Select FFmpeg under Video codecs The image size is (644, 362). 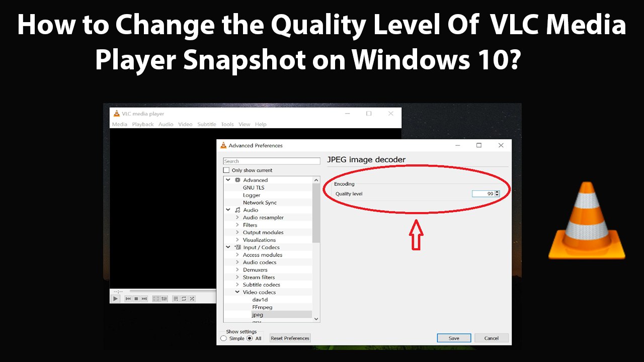(262, 307)
